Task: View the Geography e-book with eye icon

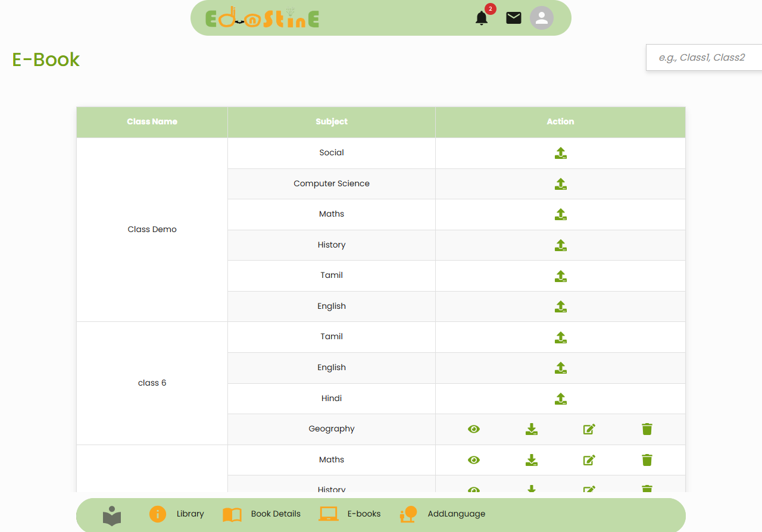Action: tap(474, 429)
